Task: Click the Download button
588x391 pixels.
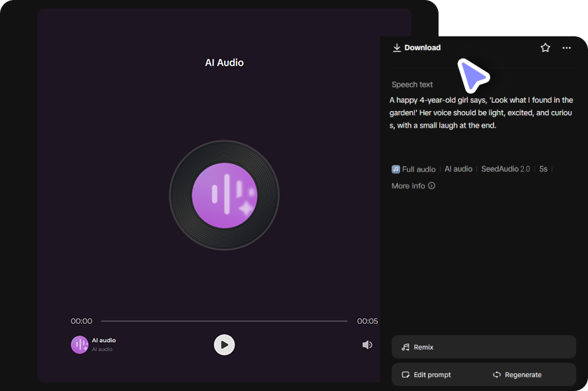Action: click(417, 47)
